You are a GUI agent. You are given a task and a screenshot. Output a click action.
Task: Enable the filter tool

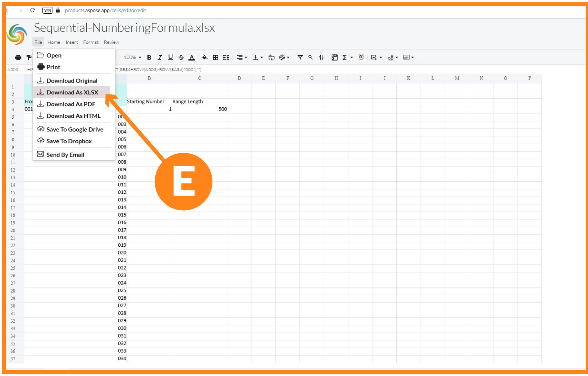click(300, 57)
